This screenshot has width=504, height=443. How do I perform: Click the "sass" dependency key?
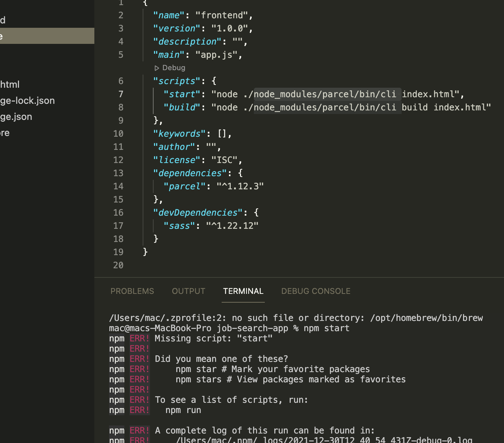pyautogui.click(x=180, y=226)
